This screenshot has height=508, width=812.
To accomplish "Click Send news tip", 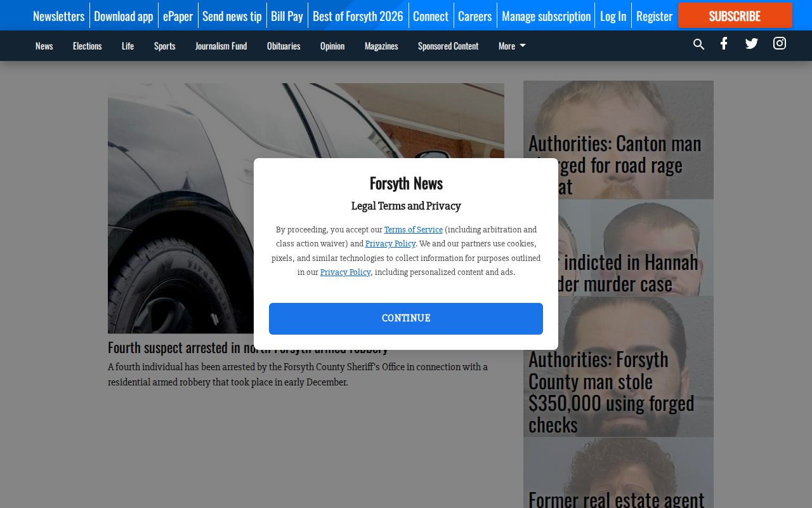I will 232,16.
